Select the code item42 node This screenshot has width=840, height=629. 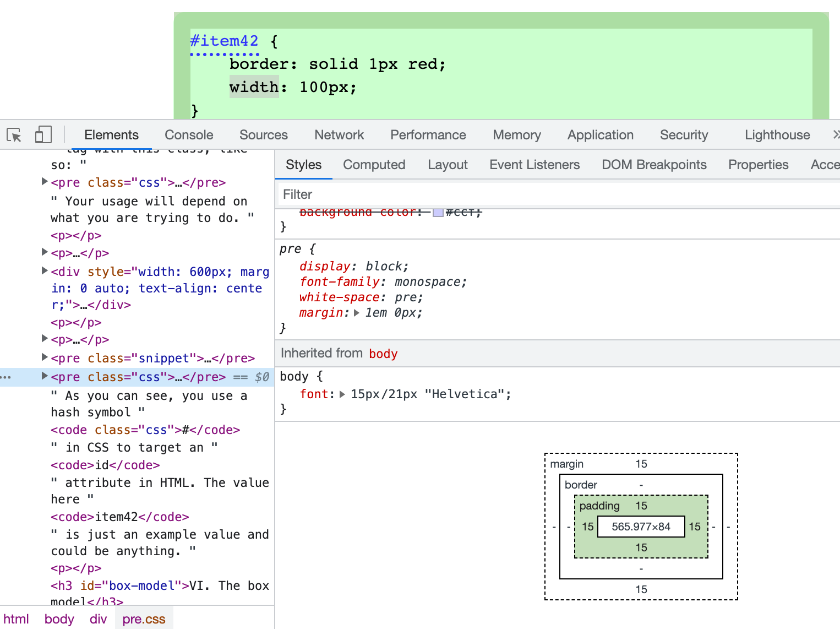point(120,517)
